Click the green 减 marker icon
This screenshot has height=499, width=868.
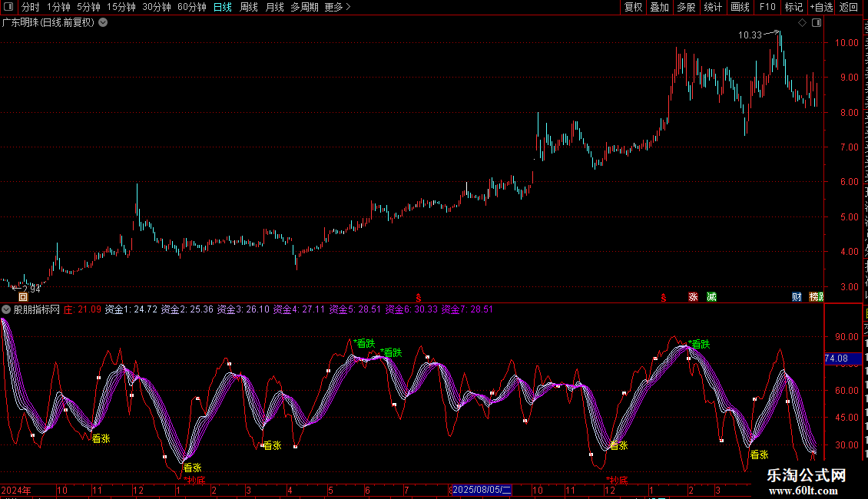[x=711, y=297]
